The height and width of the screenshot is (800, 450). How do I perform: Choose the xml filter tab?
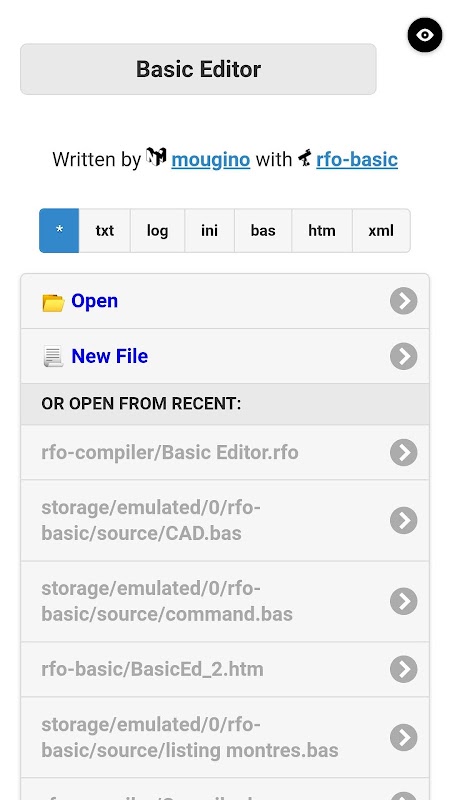coord(381,231)
